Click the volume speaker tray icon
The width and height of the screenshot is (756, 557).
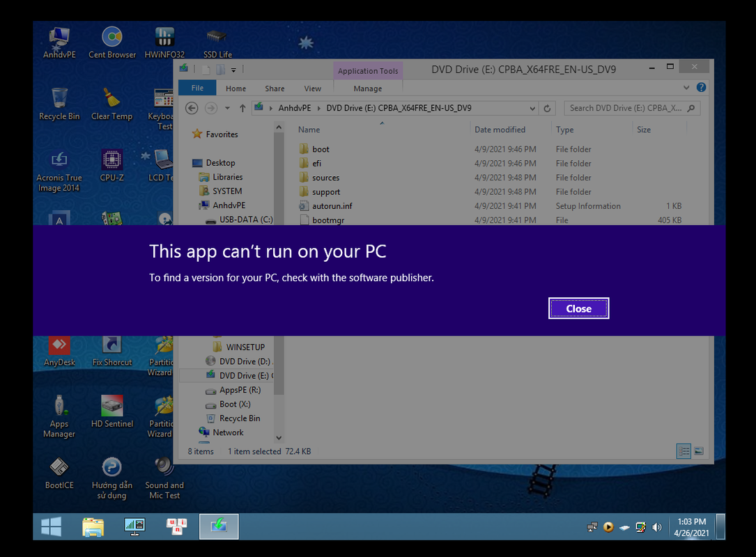[656, 527]
